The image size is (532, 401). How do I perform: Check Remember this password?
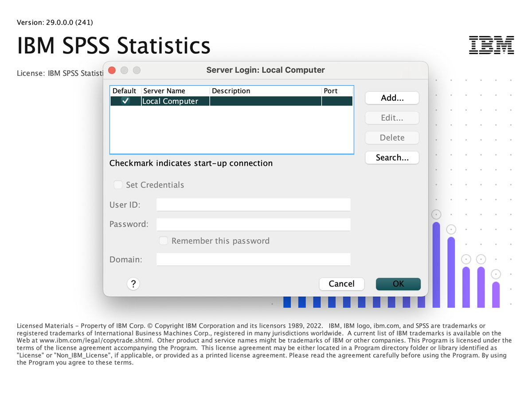163,240
